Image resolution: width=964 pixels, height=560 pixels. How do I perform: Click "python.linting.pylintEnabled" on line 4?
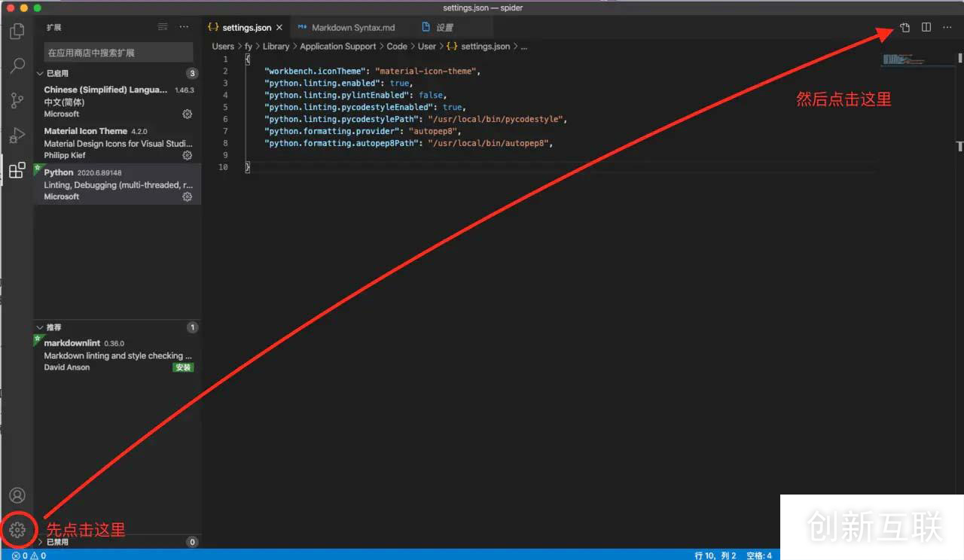coord(336,95)
